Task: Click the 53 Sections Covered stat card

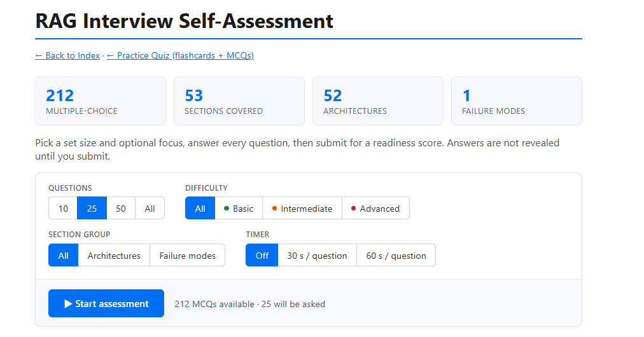Action: (x=239, y=101)
